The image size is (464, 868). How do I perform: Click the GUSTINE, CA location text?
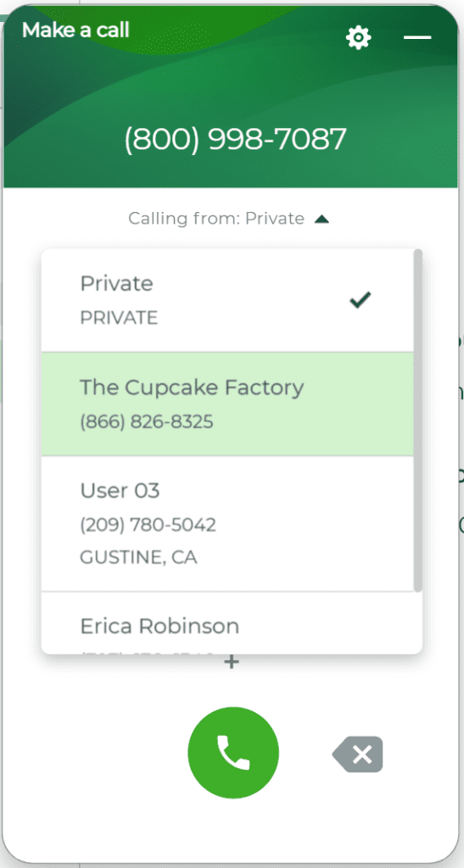coord(138,557)
